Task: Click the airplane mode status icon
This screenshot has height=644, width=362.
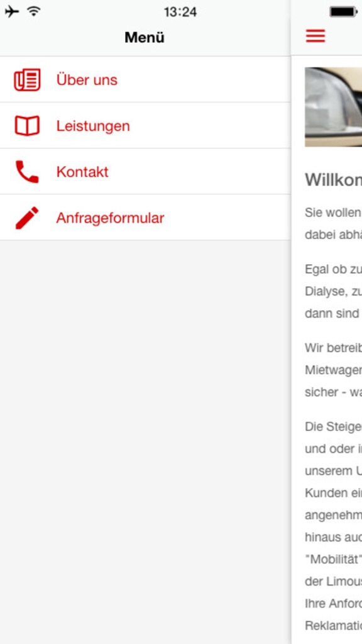Action: (12, 11)
